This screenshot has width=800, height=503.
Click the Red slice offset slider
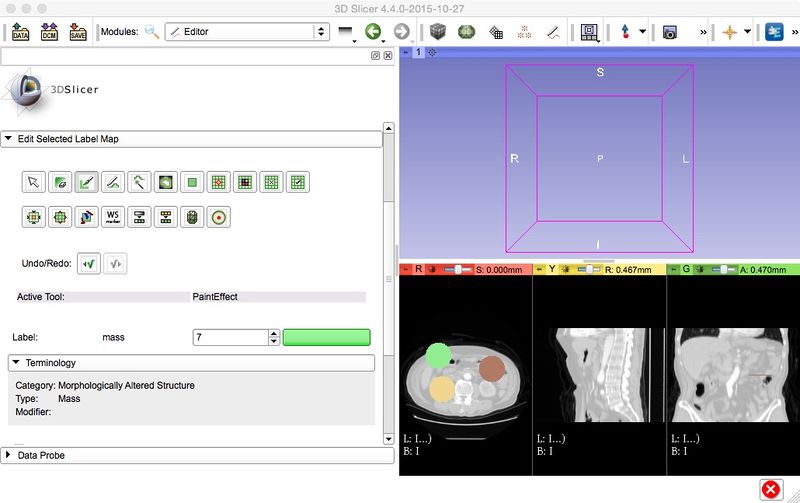point(458,269)
